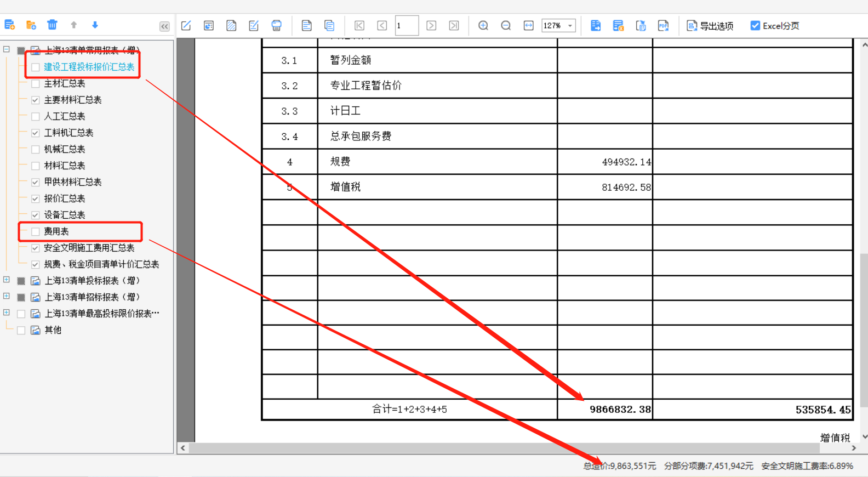The height and width of the screenshot is (477, 868).
Task: Check the 人工汇总表 checkbox
Action: [36, 116]
